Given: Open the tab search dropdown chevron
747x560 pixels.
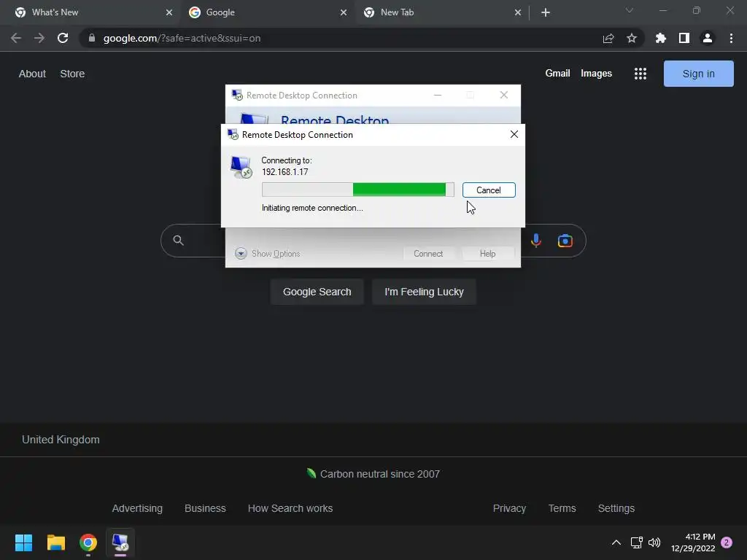Looking at the screenshot, I should click(x=630, y=10).
